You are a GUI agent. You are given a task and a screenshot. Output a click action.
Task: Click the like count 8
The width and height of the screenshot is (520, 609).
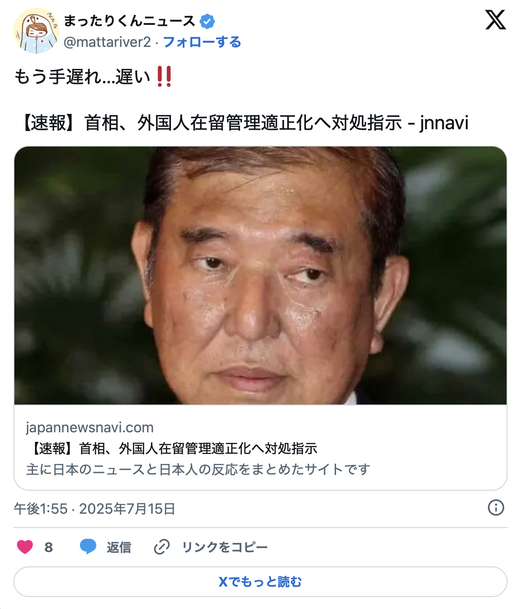pos(49,547)
